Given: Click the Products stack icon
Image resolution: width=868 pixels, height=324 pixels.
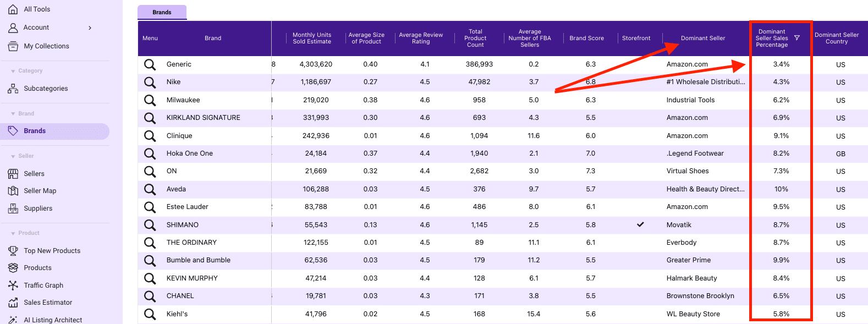Looking at the screenshot, I should click(13, 268).
